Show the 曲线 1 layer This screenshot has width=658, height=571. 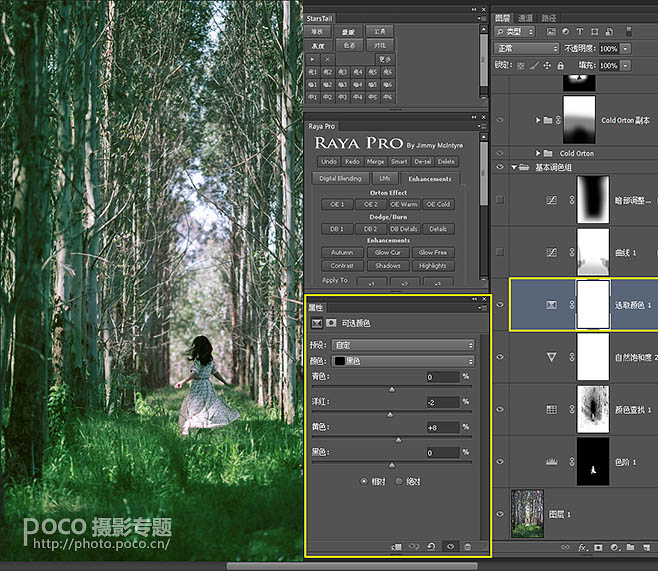[x=500, y=252]
